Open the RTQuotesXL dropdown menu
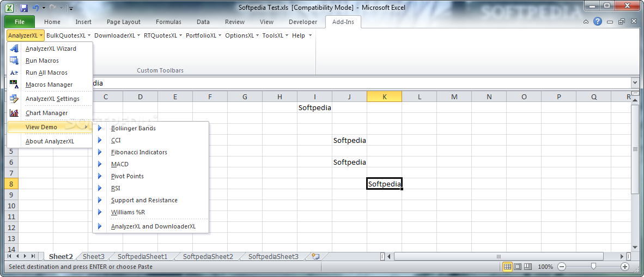 [163, 36]
